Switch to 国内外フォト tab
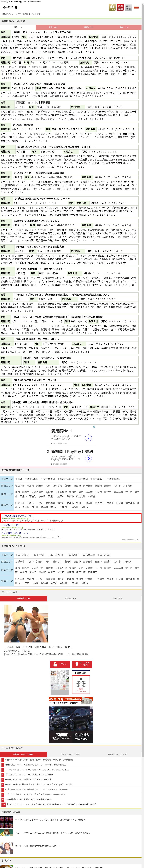This screenshot has height=868, width=144. tap(70, 598)
